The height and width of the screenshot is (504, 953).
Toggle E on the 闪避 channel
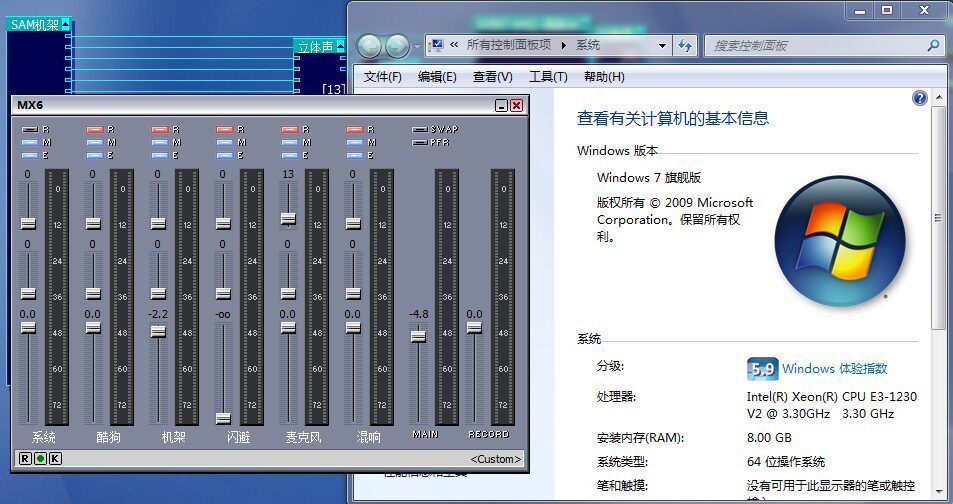coord(225,156)
